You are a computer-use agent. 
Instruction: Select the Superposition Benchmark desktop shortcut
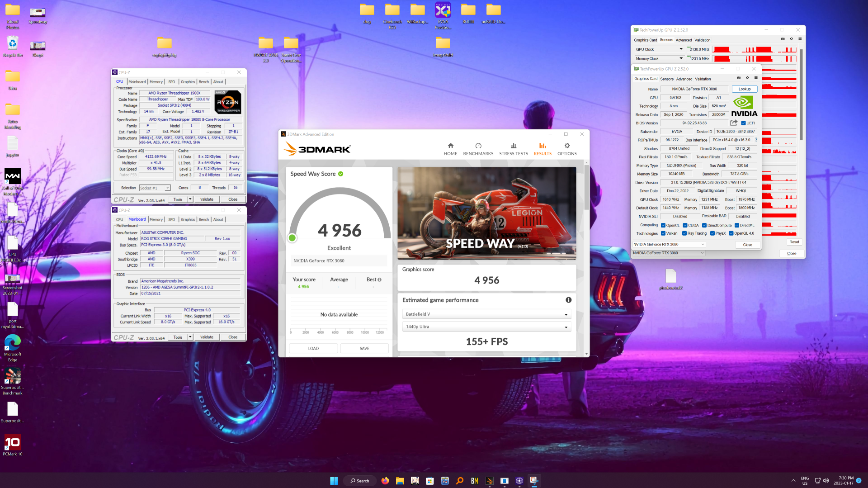click(x=13, y=381)
